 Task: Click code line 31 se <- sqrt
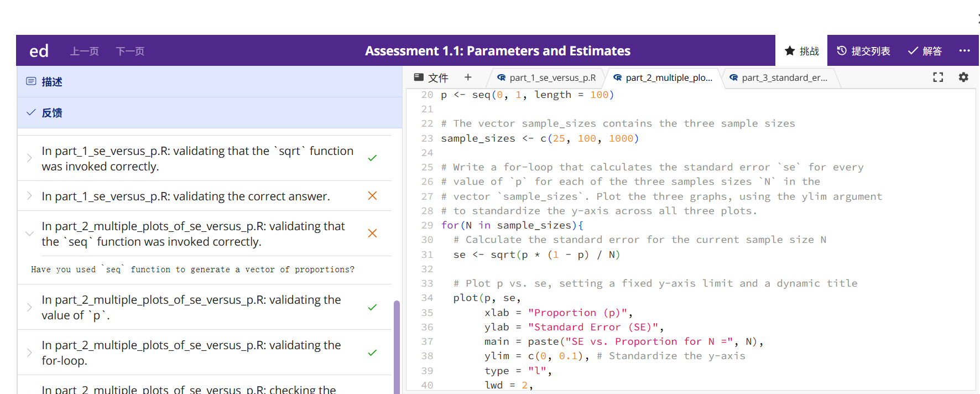point(536,255)
